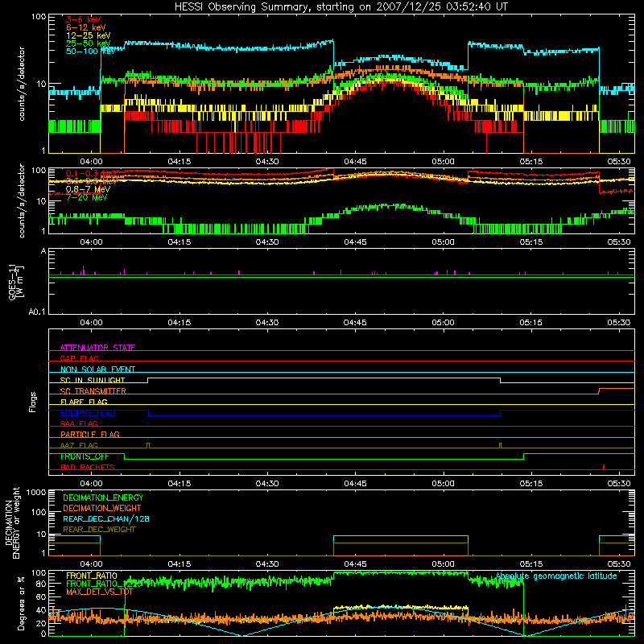Click the yellow 0.8-7 MeV legend label

(x=88, y=189)
